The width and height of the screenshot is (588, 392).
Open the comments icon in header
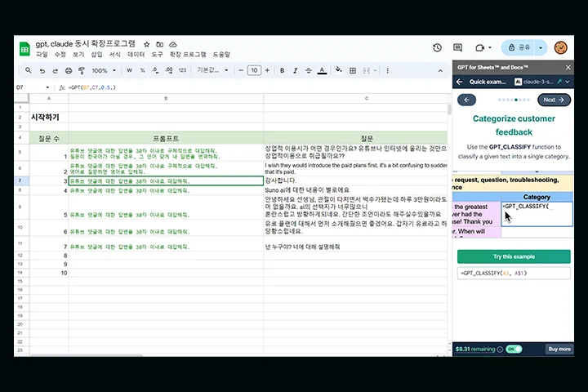coord(457,47)
